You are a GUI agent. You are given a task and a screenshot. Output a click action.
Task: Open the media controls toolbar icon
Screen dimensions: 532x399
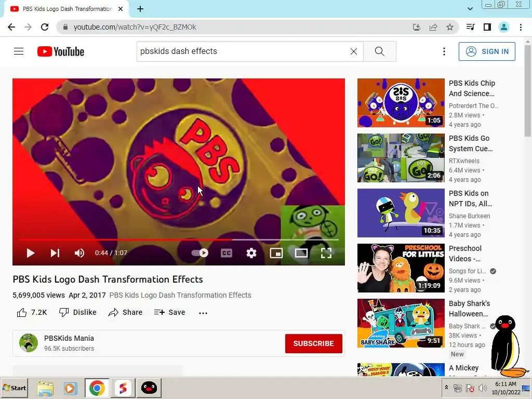click(x=470, y=27)
